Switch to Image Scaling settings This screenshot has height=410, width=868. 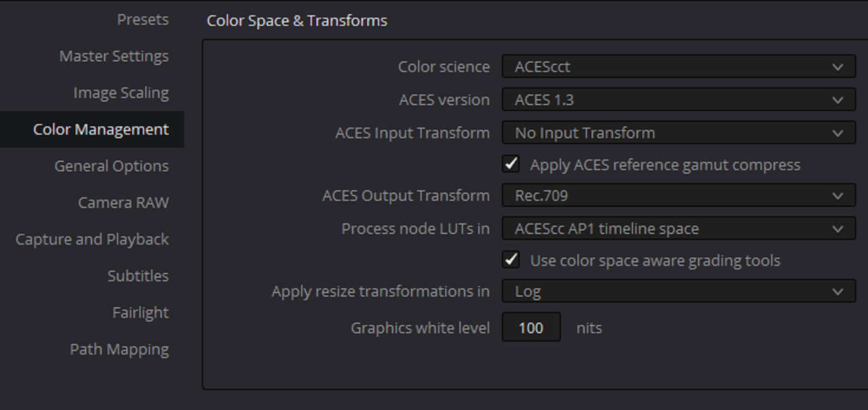point(121,93)
